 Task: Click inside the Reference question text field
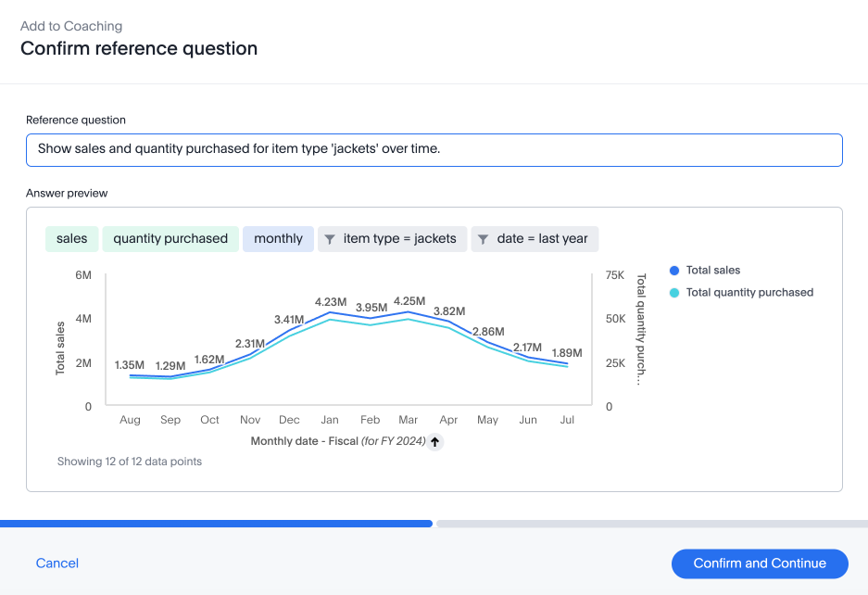pyautogui.click(x=434, y=149)
